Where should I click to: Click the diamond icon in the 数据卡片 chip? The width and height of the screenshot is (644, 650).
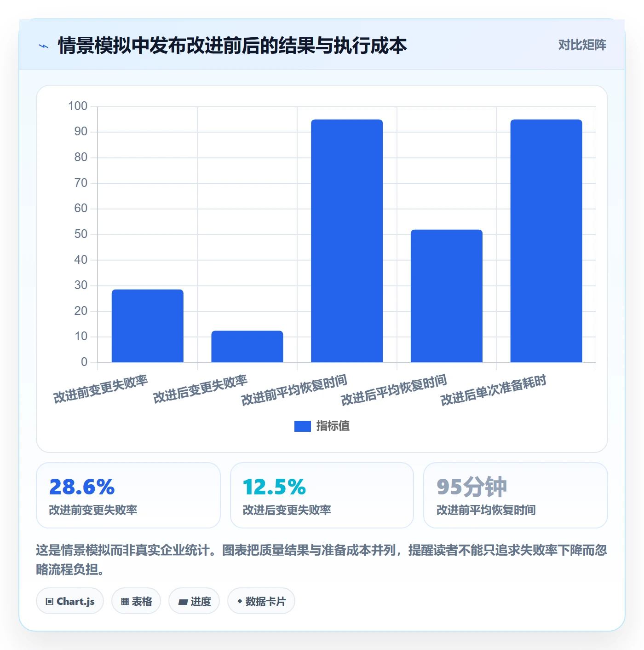(240, 601)
